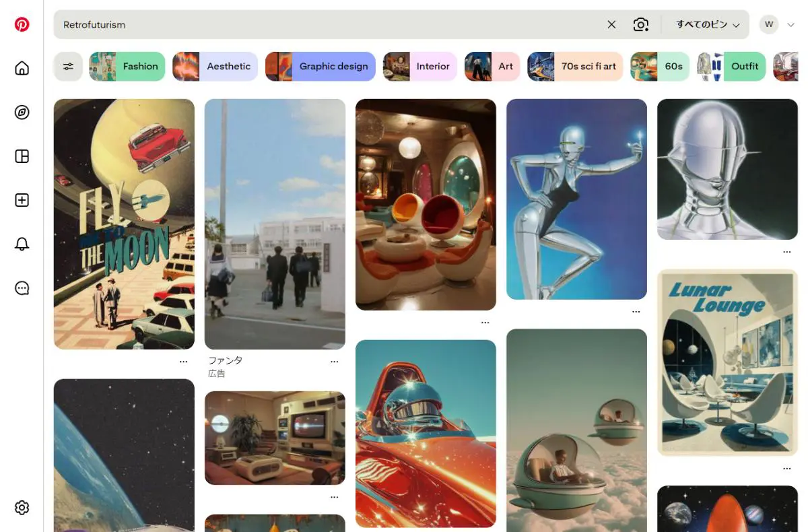
Task: Open more options under Fly Me to the Moon pin
Action: [184, 362]
